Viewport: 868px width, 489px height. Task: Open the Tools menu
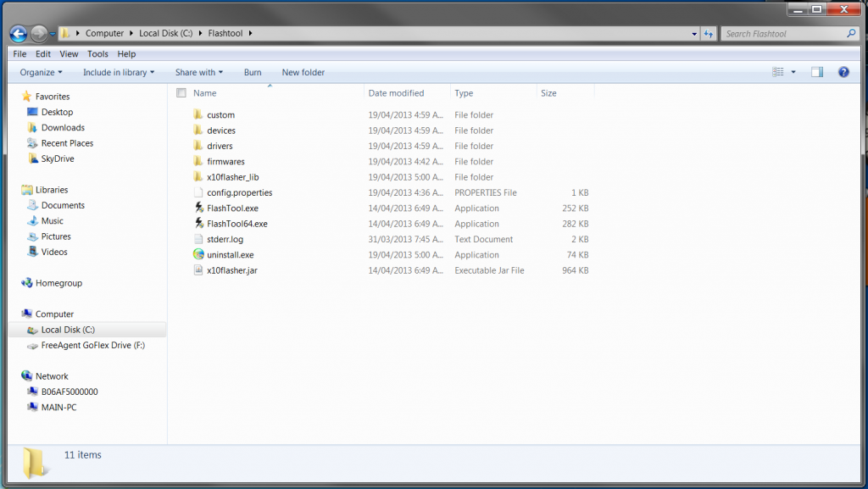point(97,53)
